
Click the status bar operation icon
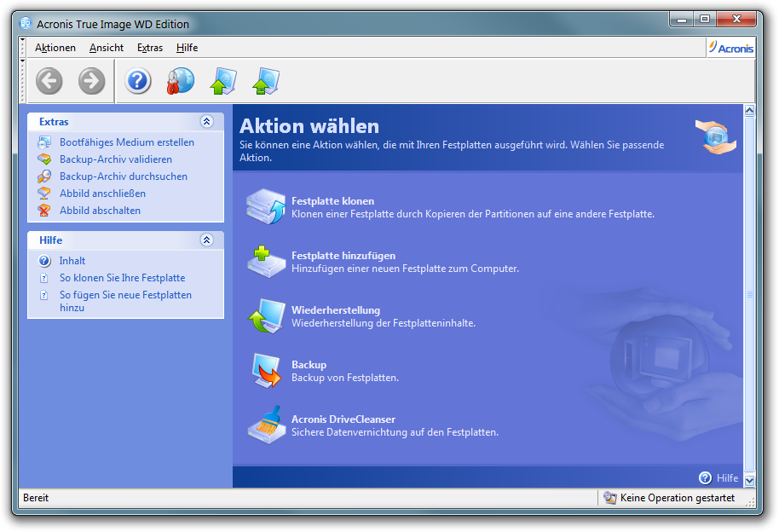[x=609, y=497]
